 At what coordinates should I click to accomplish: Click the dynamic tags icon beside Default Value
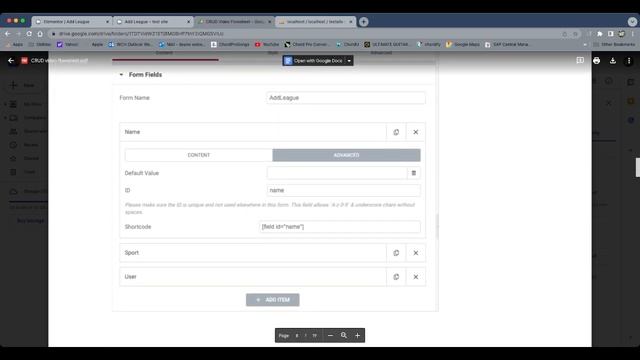pos(413,173)
